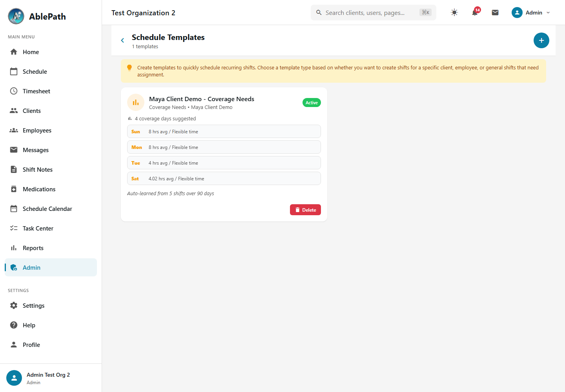Click the Admin user avatar in header

pos(517,13)
